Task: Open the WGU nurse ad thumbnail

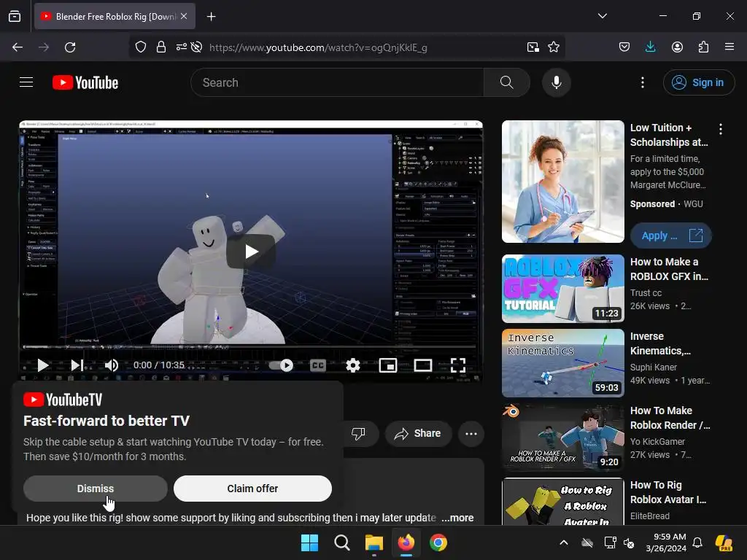Action: tap(562, 182)
